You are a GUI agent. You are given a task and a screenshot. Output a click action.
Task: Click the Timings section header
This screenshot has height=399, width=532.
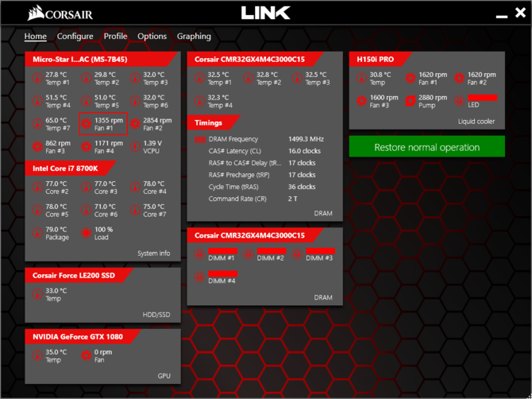[214, 122]
